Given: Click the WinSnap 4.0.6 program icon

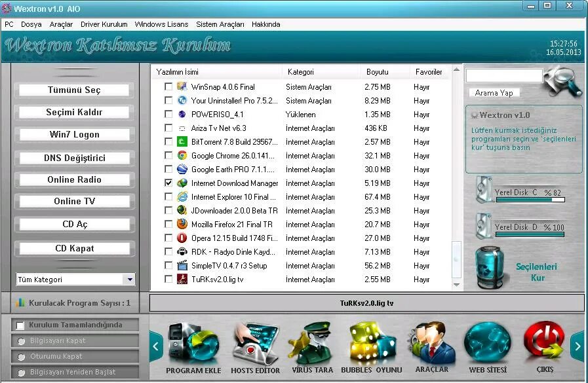Looking at the screenshot, I should [182, 87].
